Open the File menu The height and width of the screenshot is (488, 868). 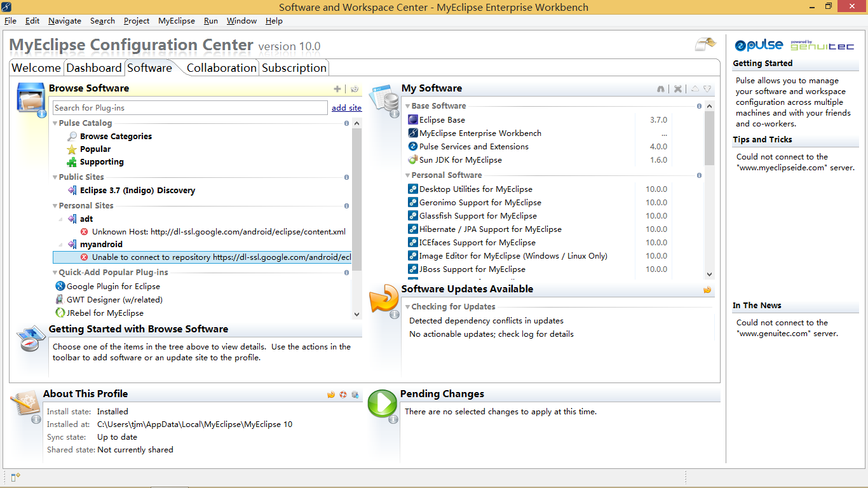pos(10,21)
